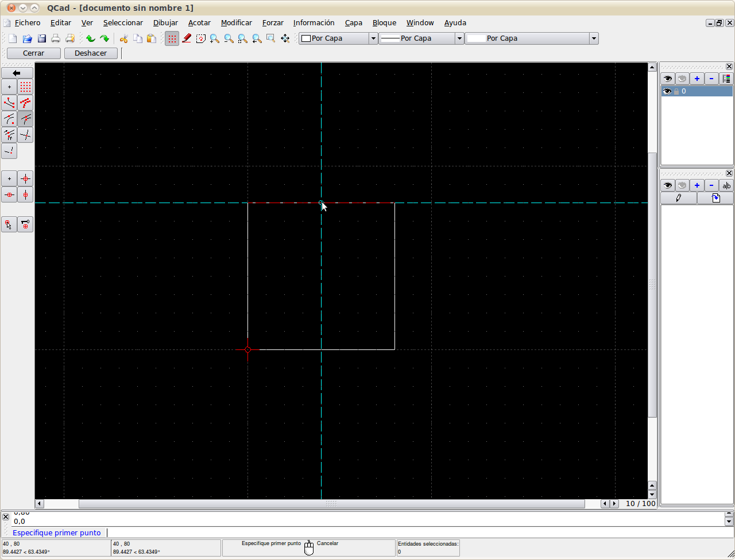This screenshot has width=735, height=560.
Task: Open the Zoom Window tool
Action: 270,38
